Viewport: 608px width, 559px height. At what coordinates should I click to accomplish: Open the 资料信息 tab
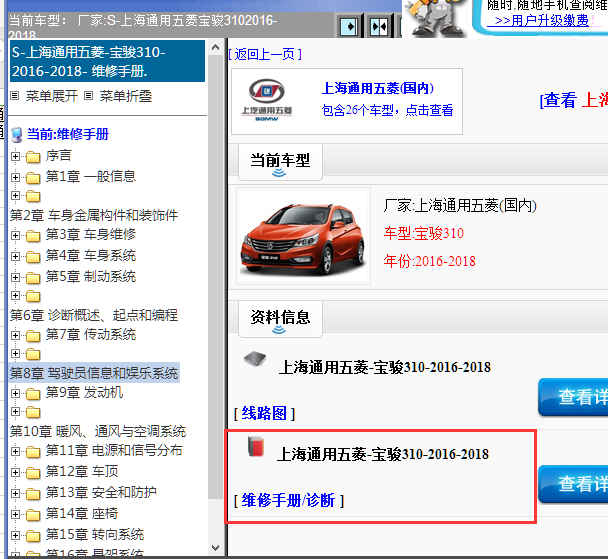coord(280,319)
